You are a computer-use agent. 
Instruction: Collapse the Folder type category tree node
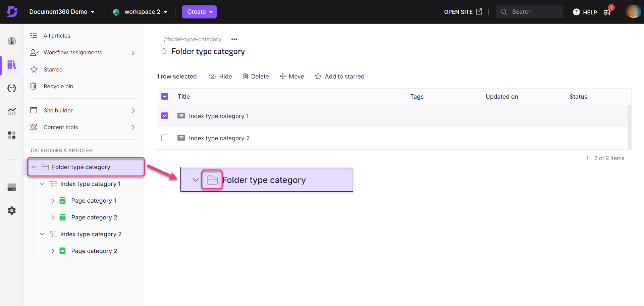[x=34, y=167]
